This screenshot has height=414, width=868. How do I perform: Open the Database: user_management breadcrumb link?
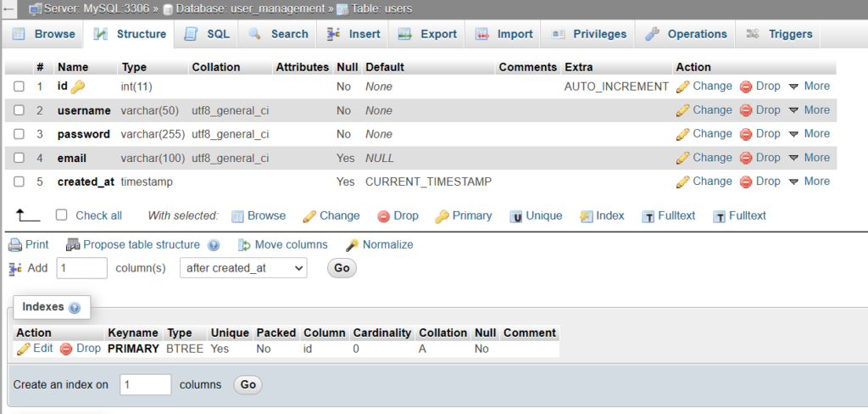tap(250, 8)
